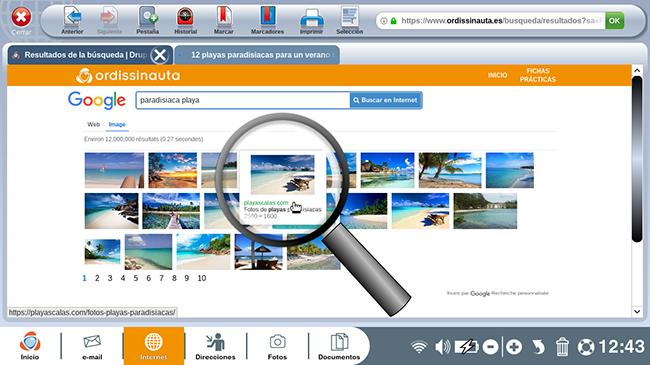Open the Marcadores bookmarks list
This screenshot has height=365, width=650.
(267, 20)
